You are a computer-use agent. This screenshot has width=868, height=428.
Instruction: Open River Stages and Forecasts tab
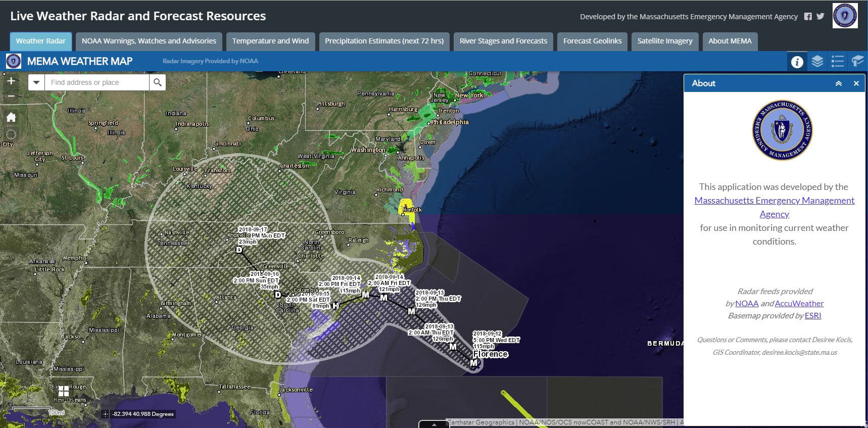pos(504,41)
